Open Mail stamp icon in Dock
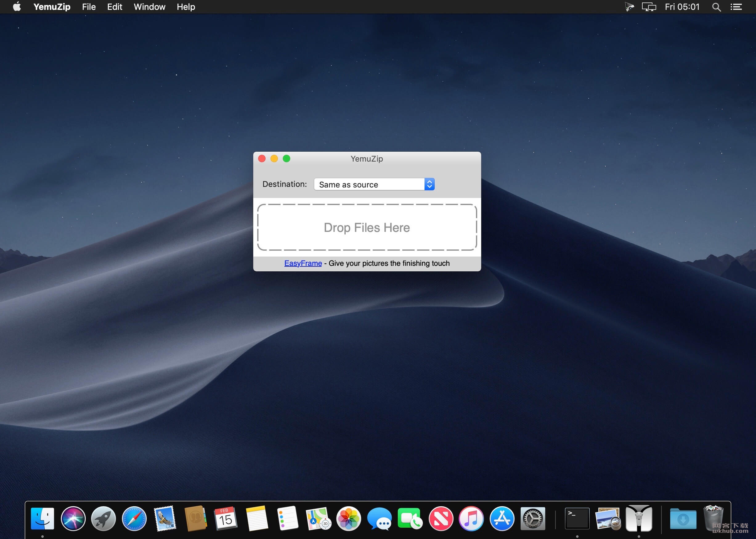Viewport: 756px width, 539px height. [165, 518]
